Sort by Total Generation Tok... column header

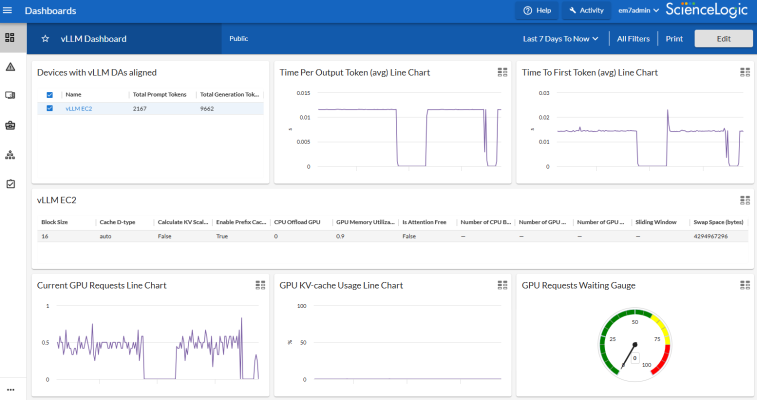(x=229, y=95)
